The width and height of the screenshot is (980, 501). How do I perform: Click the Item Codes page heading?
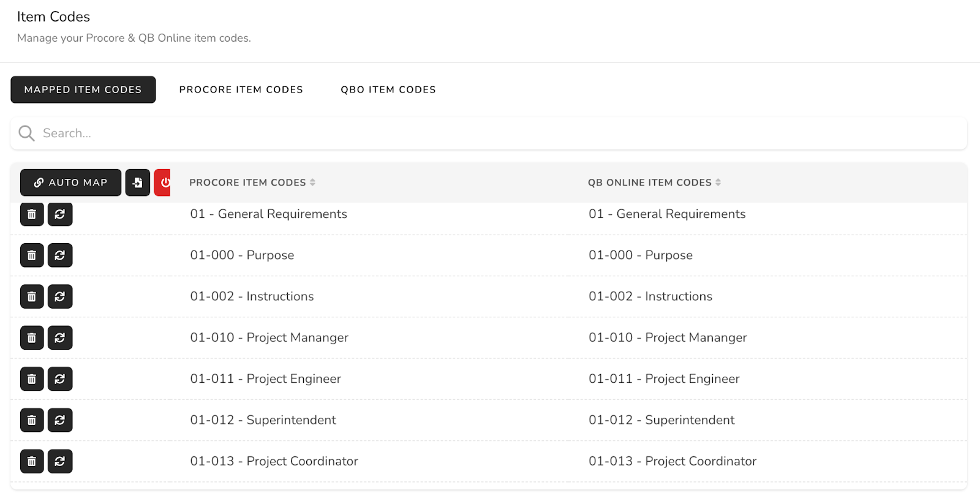(53, 17)
